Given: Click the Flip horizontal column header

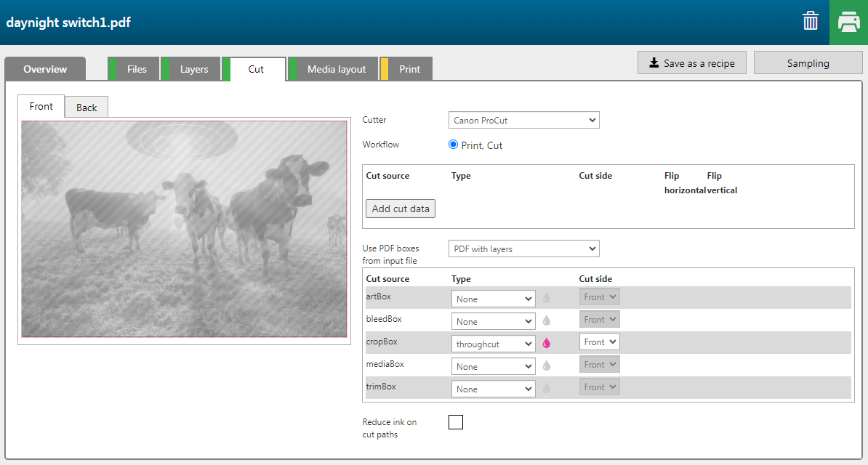Looking at the screenshot, I should (686, 182).
